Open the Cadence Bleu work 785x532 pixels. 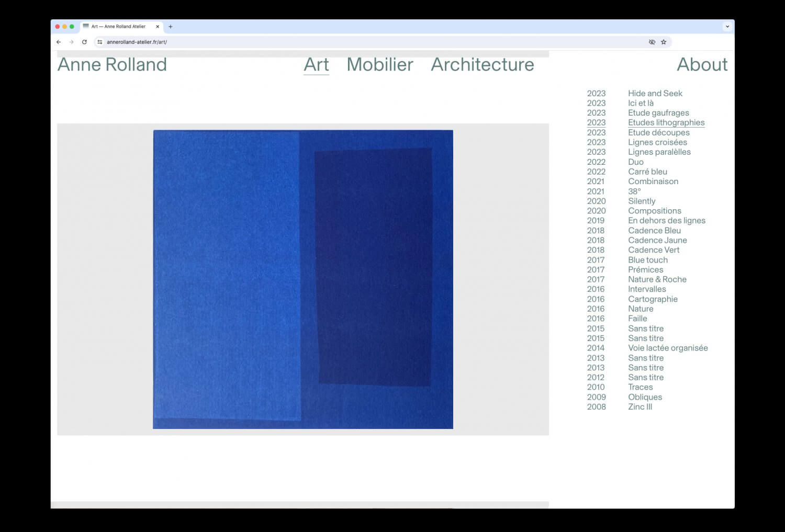click(655, 230)
